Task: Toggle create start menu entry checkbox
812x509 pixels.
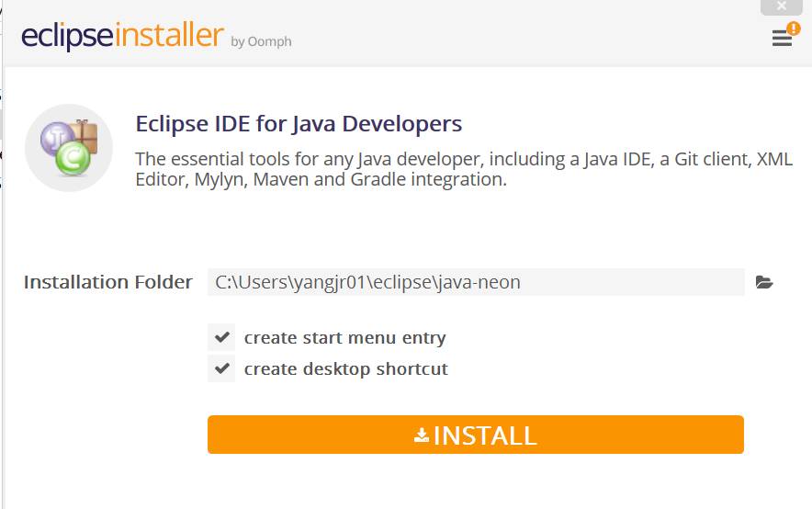Action: [221, 337]
